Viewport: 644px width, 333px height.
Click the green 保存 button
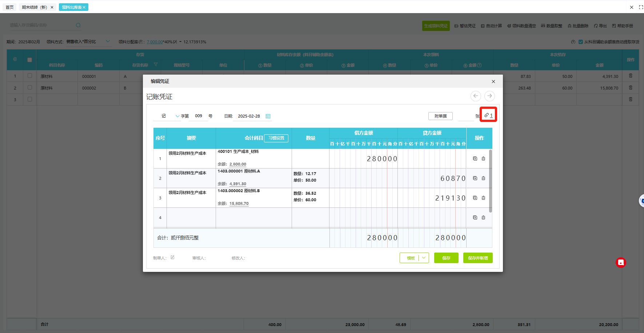coord(446,258)
